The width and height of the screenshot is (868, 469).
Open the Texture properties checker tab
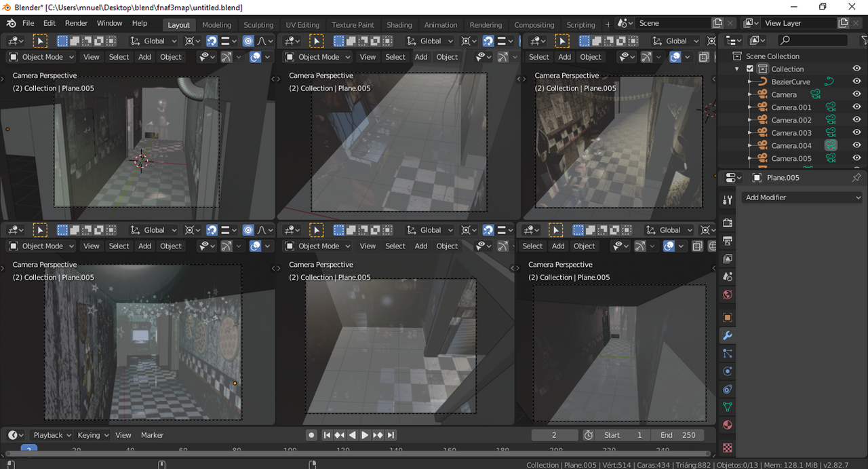point(728,448)
